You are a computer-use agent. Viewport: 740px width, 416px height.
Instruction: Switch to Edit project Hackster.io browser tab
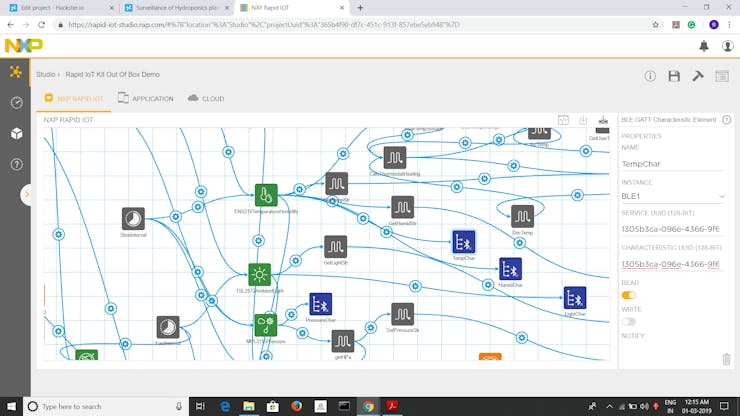[61, 8]
